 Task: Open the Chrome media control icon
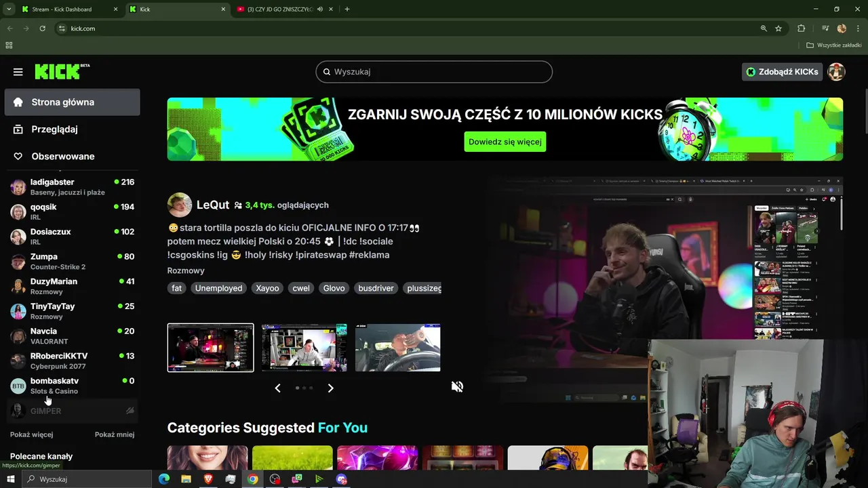tap(825, 28)
